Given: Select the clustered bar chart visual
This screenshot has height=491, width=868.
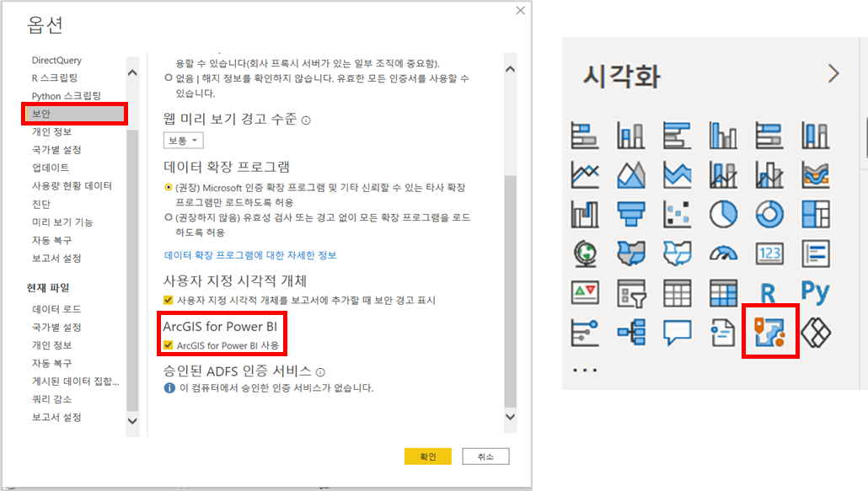Looking at the screenshot, I should click(677, 136).
